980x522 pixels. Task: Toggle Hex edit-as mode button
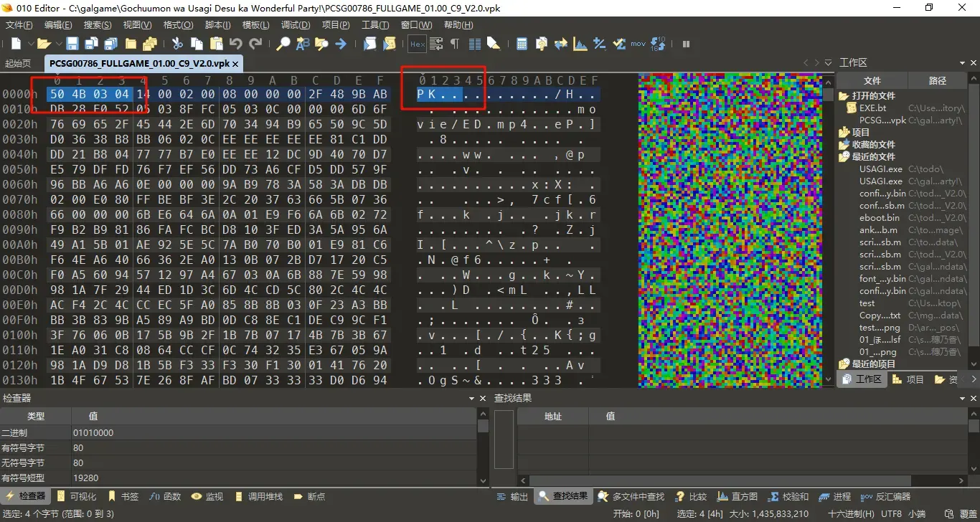[x=418, y=44]
